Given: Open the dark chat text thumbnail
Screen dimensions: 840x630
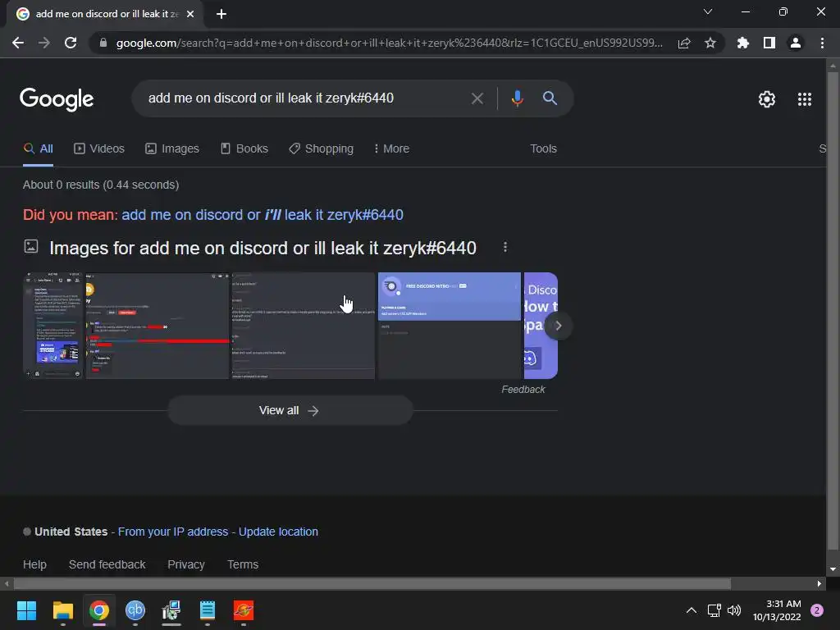Looking at the screenshot, I should 304,326.
